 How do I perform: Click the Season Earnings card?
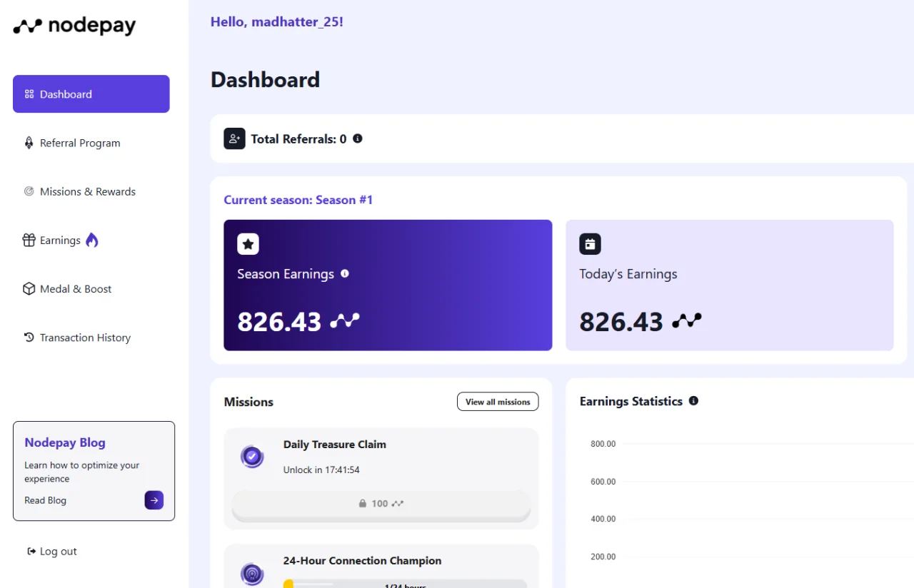pos(388,285)
